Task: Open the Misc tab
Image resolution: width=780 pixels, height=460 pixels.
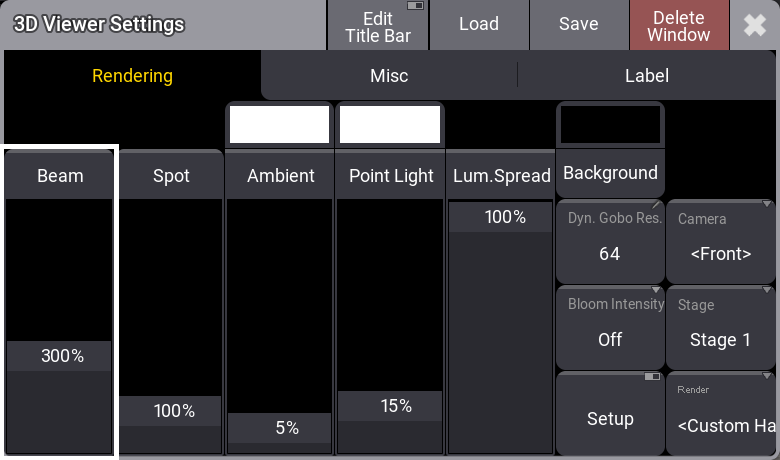Action: (389, 76)
